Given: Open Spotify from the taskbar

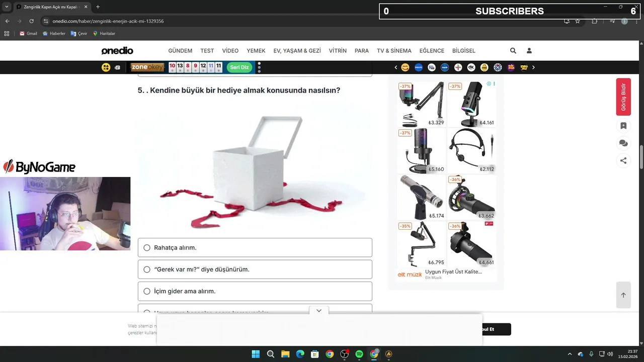Looking at the screenshot, I should (359, 354).
